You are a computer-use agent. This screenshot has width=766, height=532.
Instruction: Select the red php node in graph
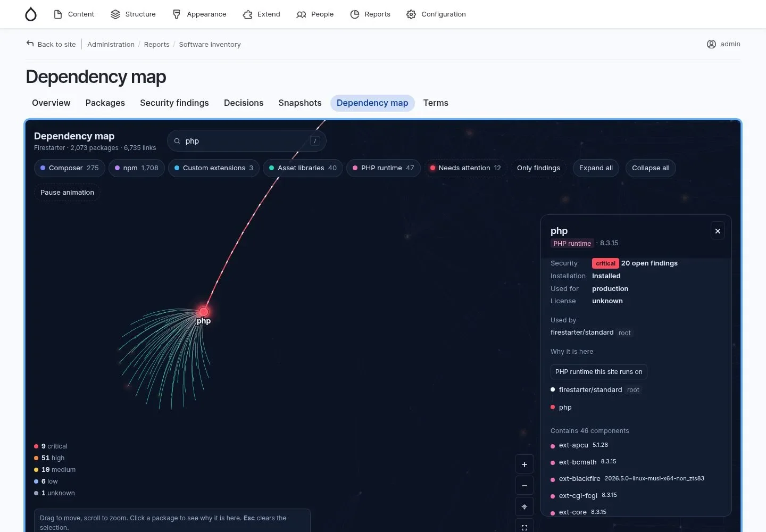click(204, 312)
